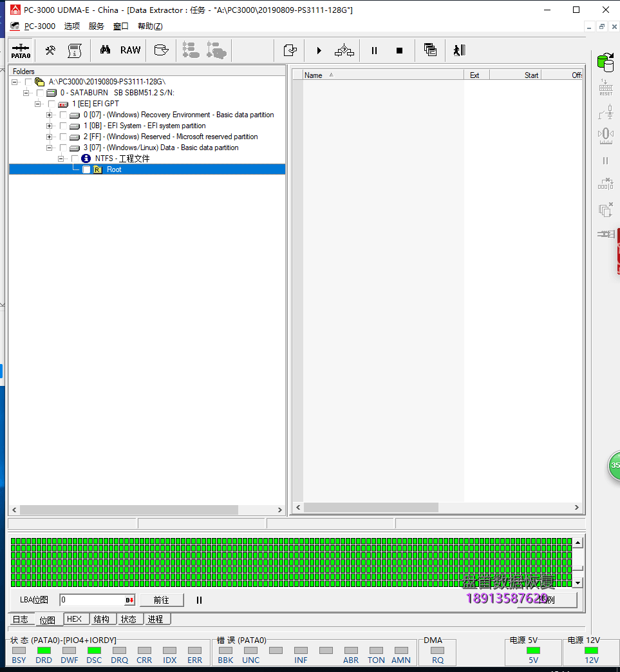Start RAW recovery from toolbar
This screenshot has height=672, width=620.
(130, 50)
